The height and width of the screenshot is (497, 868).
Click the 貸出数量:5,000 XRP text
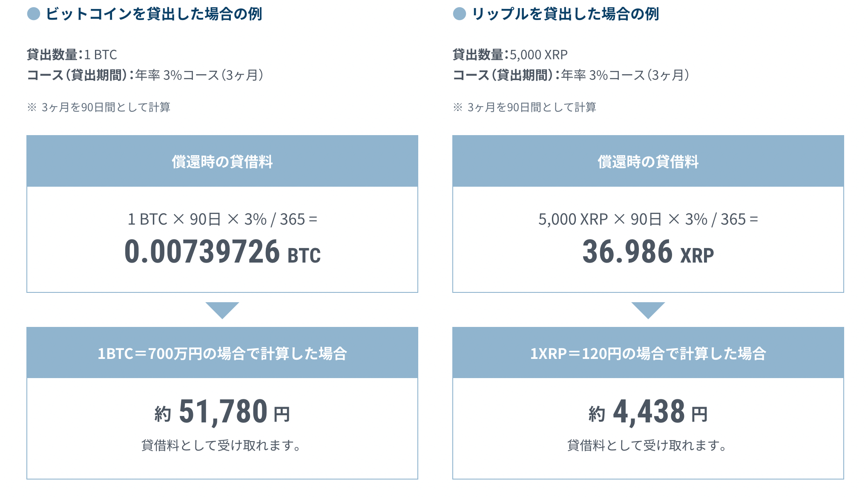(x=510, y=55)
